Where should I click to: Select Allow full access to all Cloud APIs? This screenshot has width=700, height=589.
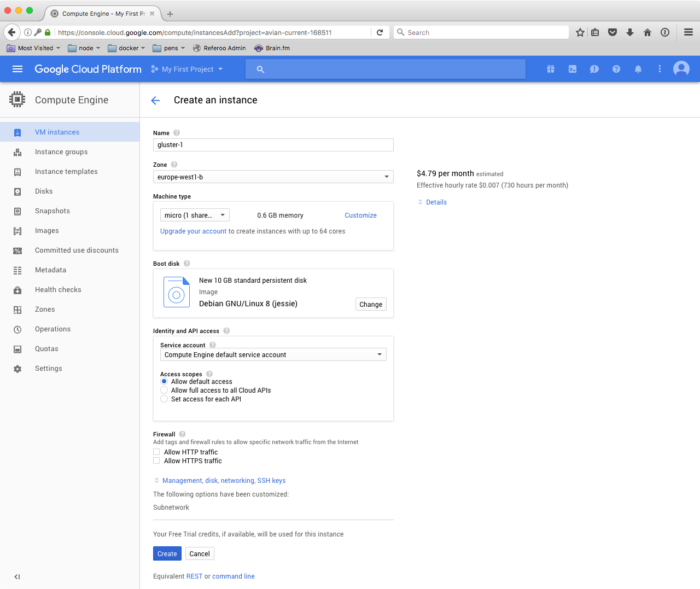click(164, 390)
